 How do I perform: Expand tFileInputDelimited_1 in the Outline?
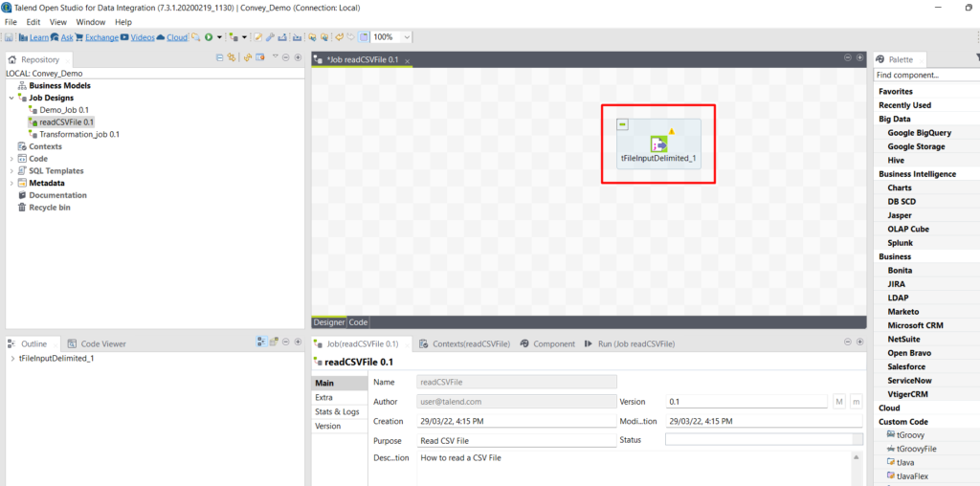tap(13, 359)
